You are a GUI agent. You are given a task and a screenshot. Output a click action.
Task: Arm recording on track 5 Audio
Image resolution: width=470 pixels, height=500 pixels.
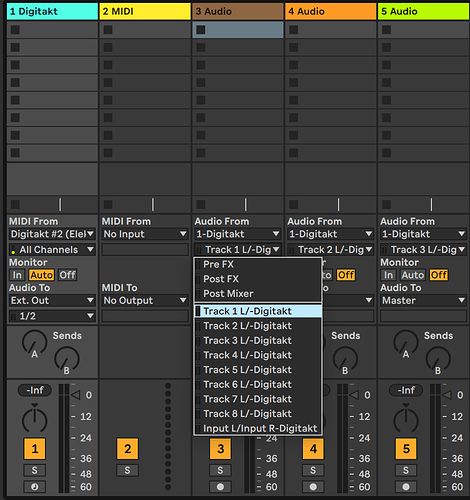pos(406,487)
